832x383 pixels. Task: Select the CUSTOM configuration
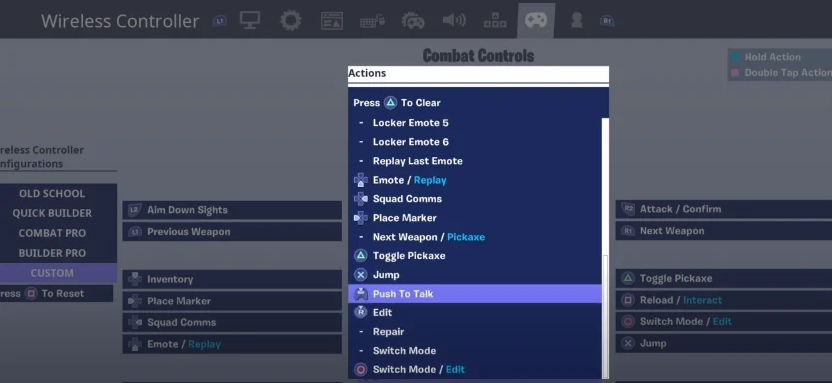pyautogui.click(x=57, y=273)
